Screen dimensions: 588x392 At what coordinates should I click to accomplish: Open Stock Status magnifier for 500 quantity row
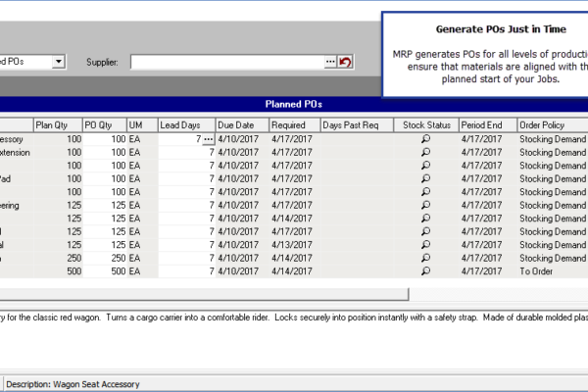click(425, 271)
